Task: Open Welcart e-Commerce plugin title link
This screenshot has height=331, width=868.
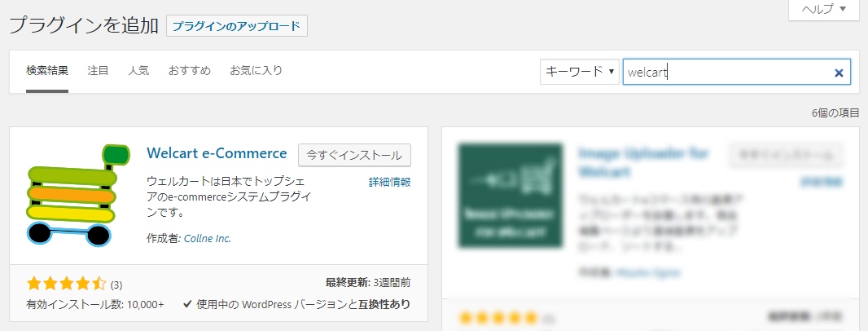Action: 217,153
